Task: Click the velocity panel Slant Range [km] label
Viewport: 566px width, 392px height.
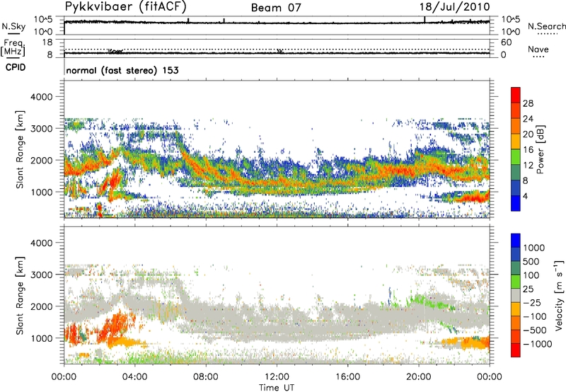Action: 20,296
